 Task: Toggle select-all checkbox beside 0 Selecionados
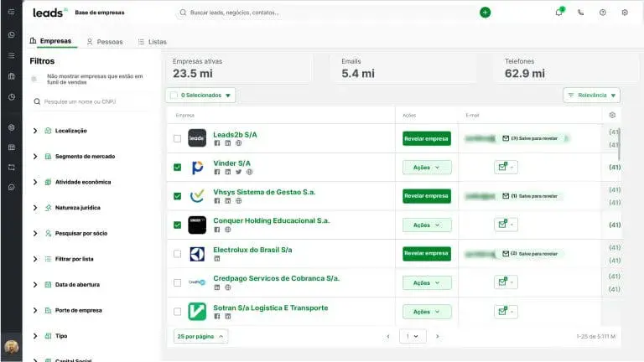tap(174, 96)
